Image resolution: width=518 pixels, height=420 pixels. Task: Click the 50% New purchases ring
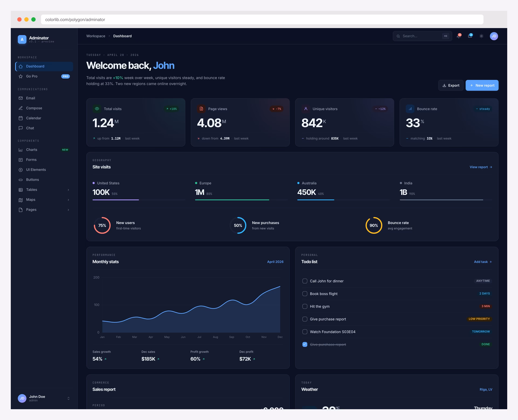[238, 225]
